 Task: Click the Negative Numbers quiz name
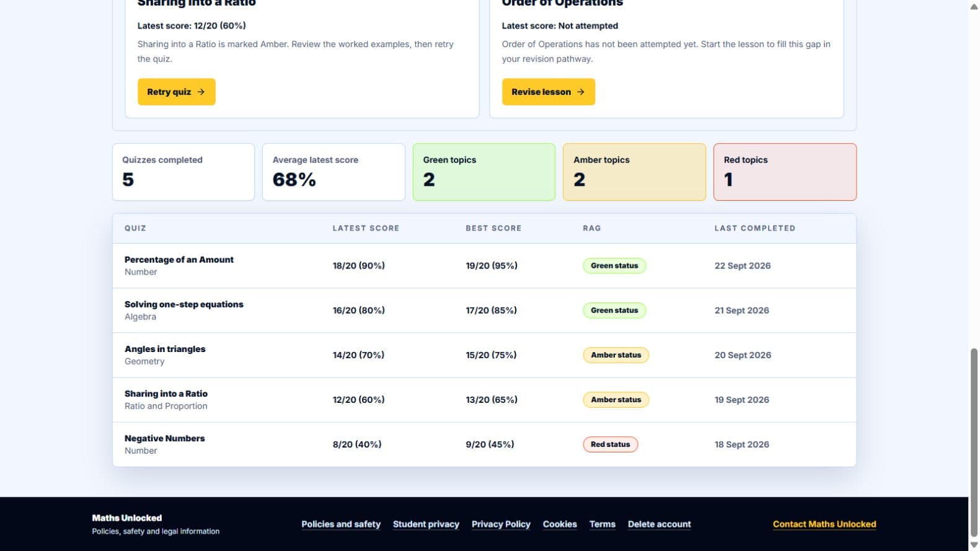point(165,438)
